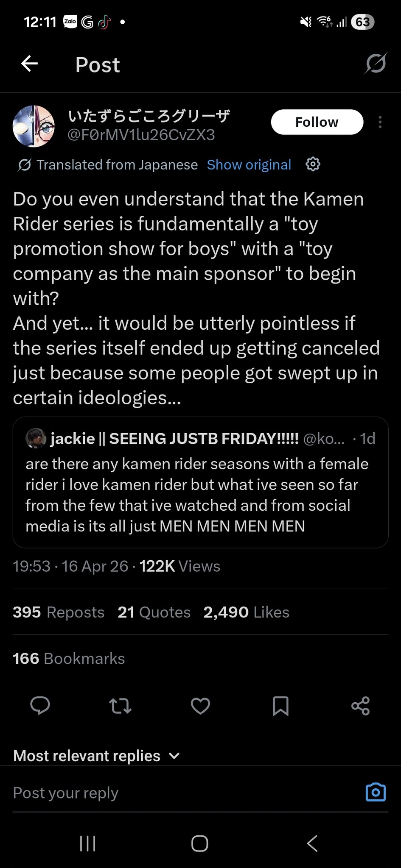The image size is (401, 868).
Task: Follow the post author
Action: pos(317,122)
